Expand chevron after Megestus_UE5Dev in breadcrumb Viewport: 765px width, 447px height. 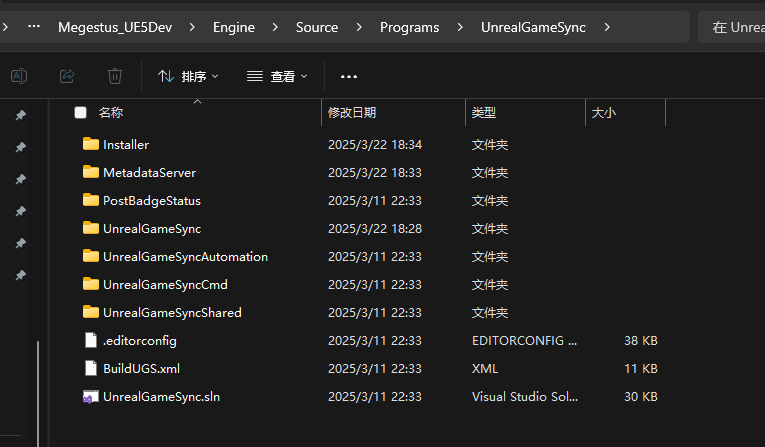[x=192, y=27]
